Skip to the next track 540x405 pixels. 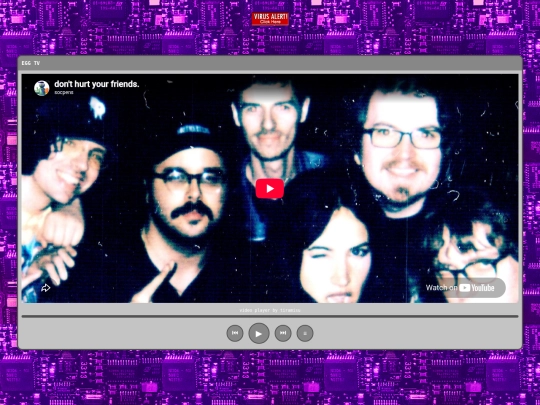[283, 333]
